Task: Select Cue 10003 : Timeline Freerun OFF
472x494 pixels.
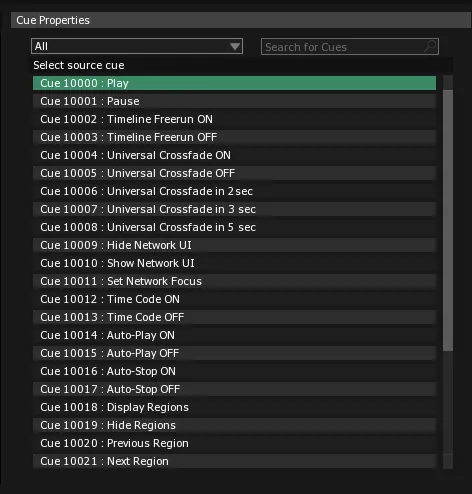Action: (234, 137)
